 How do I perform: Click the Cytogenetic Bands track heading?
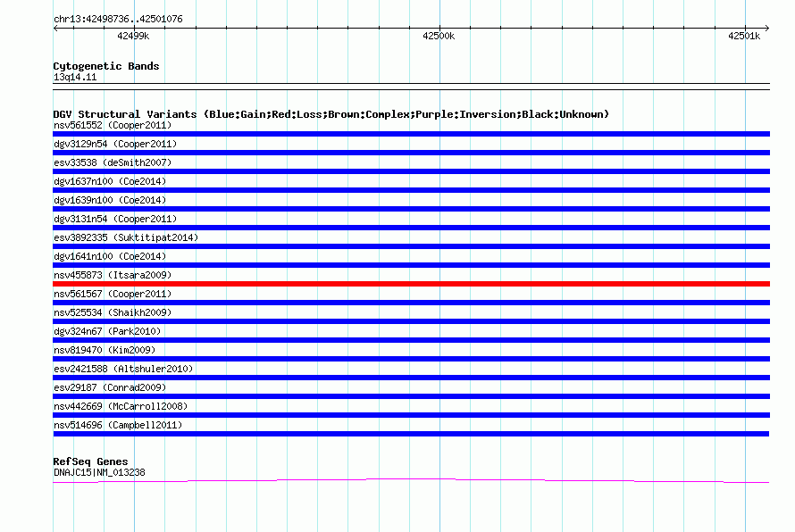[106, 66]
